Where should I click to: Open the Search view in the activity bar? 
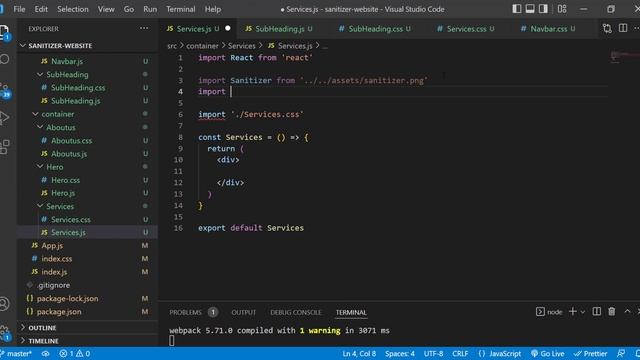coord(4,59)
